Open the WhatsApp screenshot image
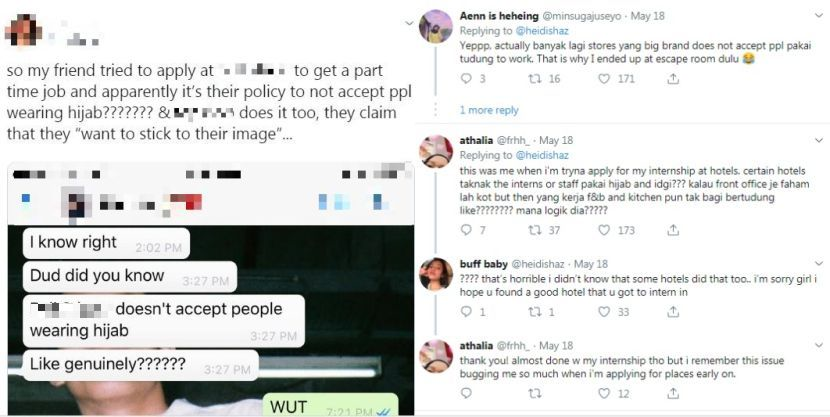The image size is (830, 417). pyautogui.click(x=211, y=289)
